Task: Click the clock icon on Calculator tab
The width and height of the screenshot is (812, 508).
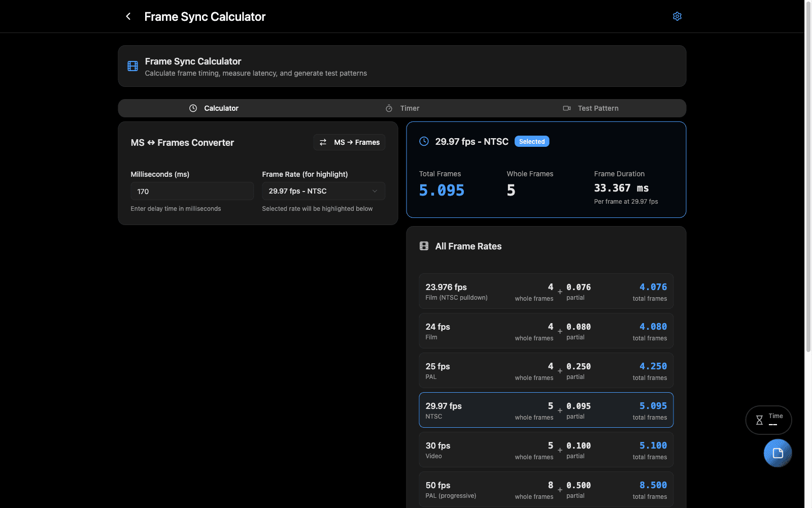Action: (193, 108)
